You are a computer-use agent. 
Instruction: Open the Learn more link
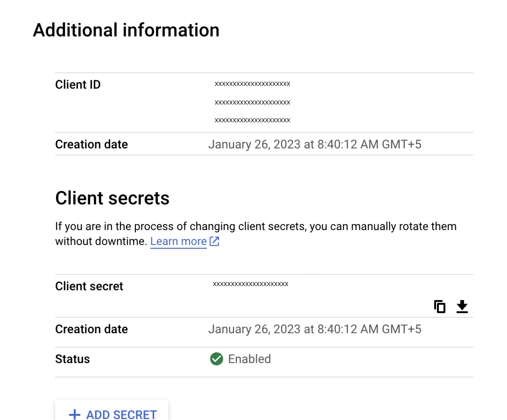[178, 241]
